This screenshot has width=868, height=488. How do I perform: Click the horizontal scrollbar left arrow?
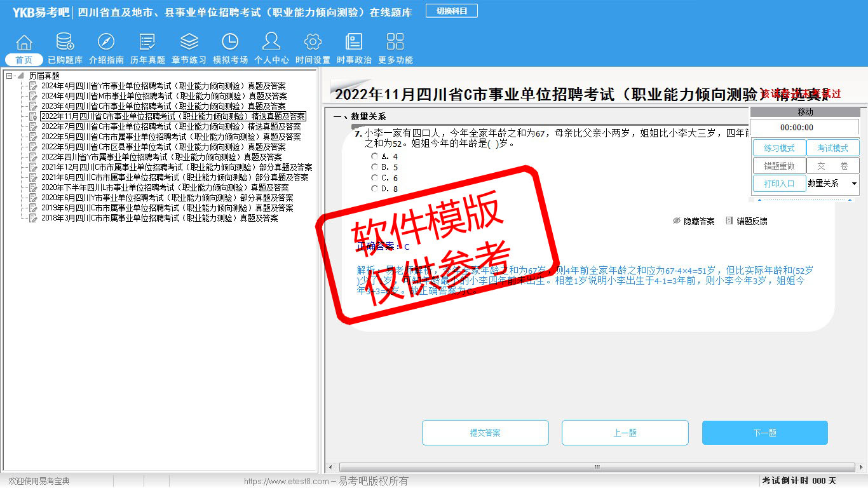click(329, 468)
